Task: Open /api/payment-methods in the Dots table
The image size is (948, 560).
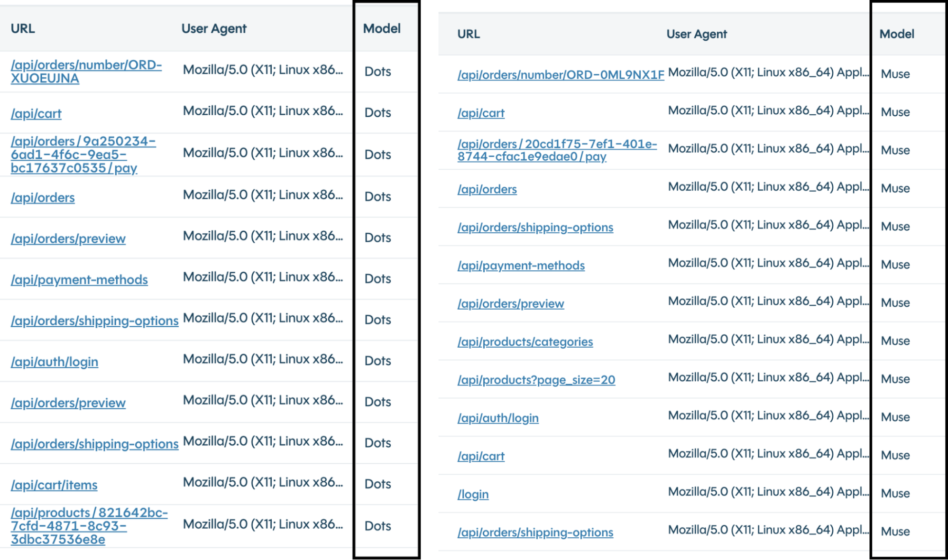Action: (79, 280)
